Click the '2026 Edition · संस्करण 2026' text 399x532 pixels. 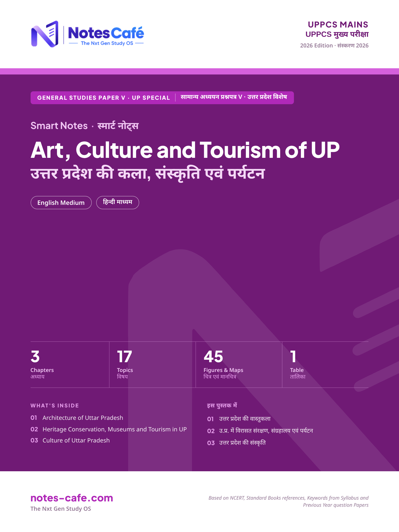[x=334, y=45]
